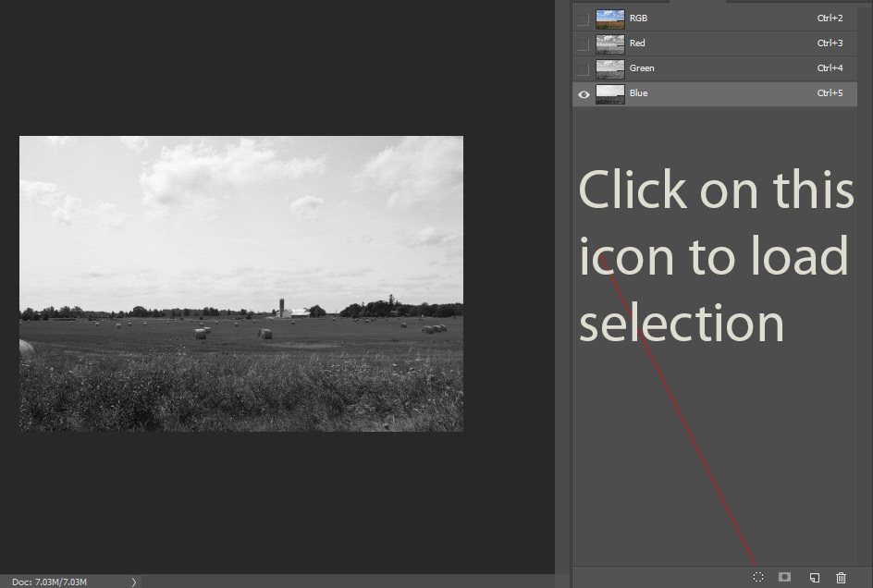873x588 pixels.
Task: Select the Red channel by name
Action: (x=637, y=43)
